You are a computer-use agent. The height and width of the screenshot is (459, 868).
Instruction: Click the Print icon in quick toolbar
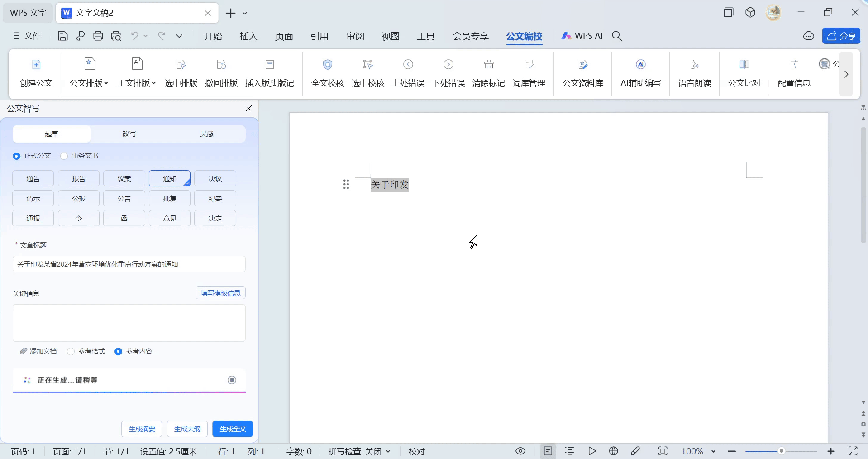(x=98, y=36)
